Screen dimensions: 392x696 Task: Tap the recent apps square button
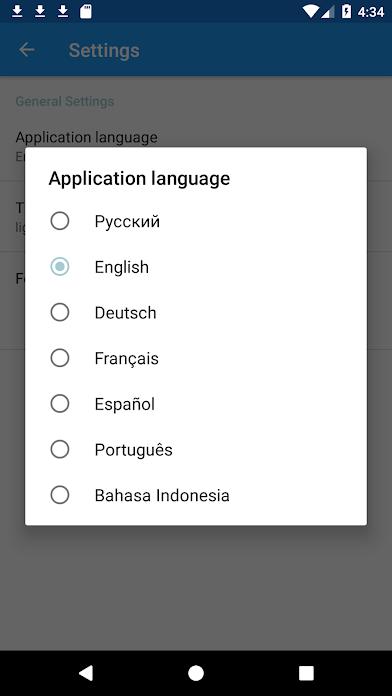pyautogui.click(x=306, y=673)
